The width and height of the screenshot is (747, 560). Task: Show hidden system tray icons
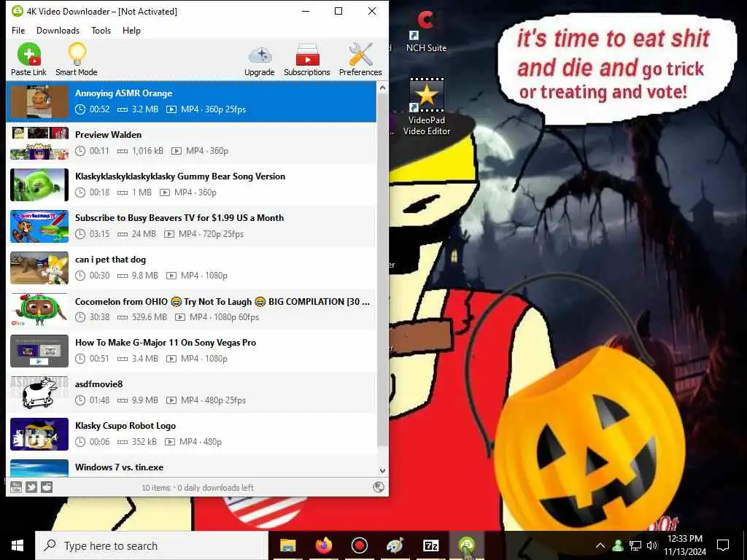[600, 545]
